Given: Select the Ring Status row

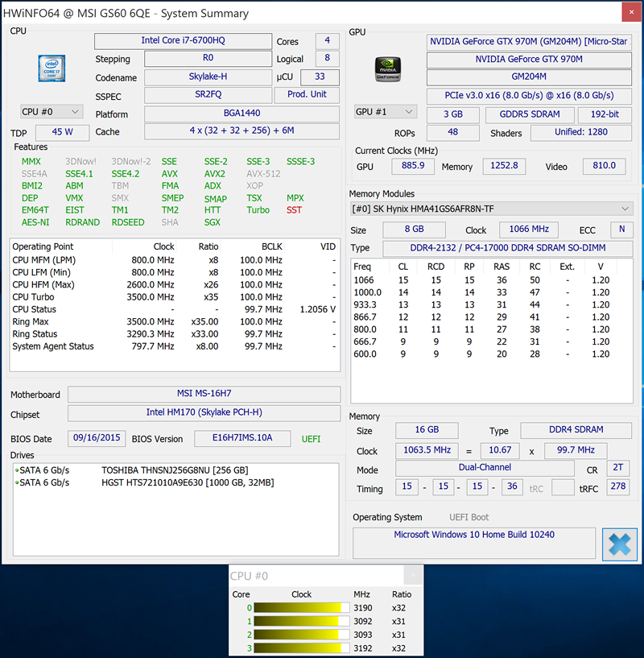Looking at the screenshot, I should (174, 334).
